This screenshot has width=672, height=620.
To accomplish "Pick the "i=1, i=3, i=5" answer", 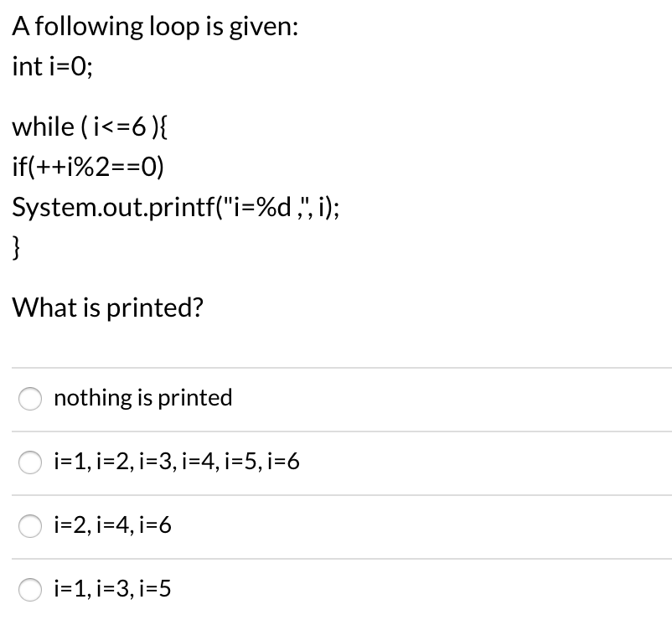I will tap(30, 590).
